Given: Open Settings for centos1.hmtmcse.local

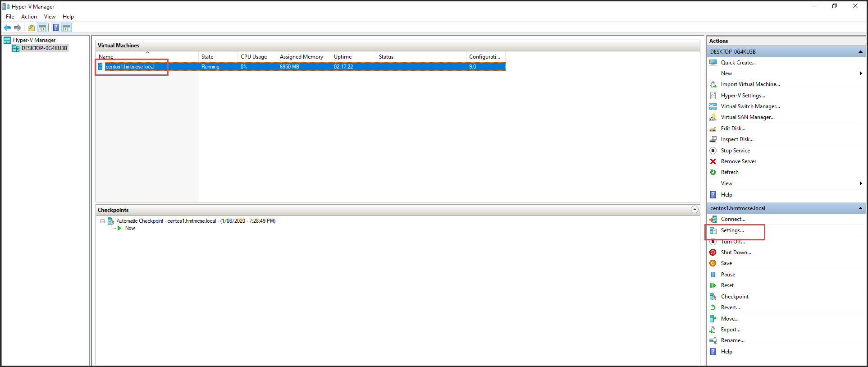Looking at the screenshot, I should click(x=732, y=230).
